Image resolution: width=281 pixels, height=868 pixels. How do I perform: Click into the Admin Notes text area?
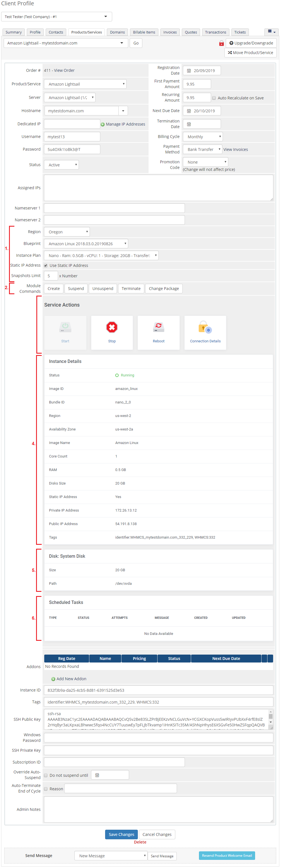(159, 809)
